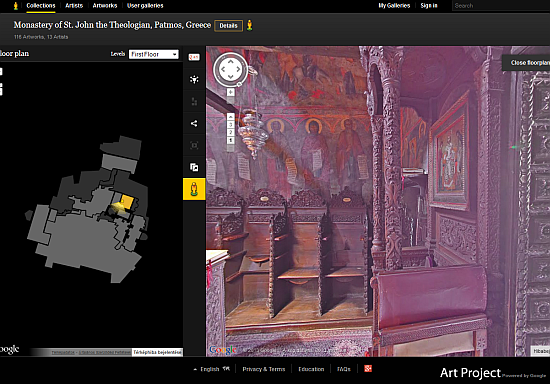This screenshot has width=550, height=384.
Task: Click the floor selector down arrow
Action: pos(230,148)
